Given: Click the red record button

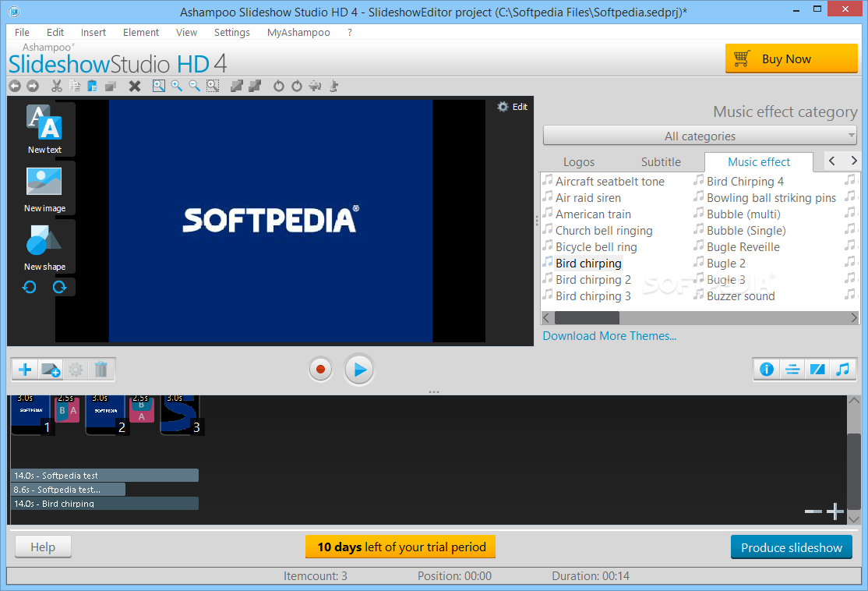Looking at the screenshot, I should [x=320, y=370].
